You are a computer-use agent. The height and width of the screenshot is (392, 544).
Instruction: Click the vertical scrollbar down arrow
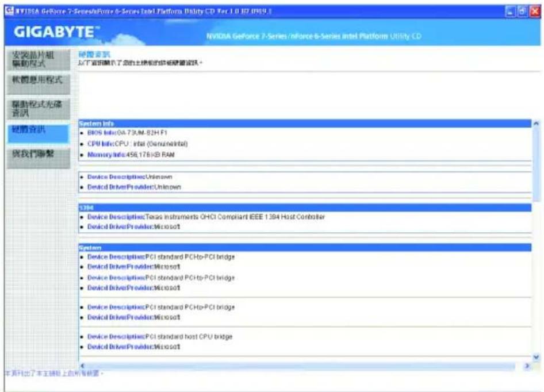pyautogui.click(x=536, y=357)
